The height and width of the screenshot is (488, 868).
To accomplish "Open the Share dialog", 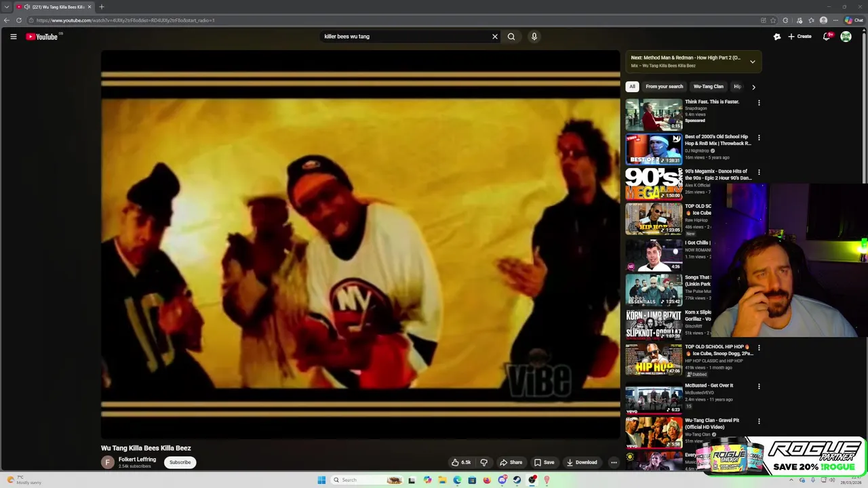I will tap(511, 462).
